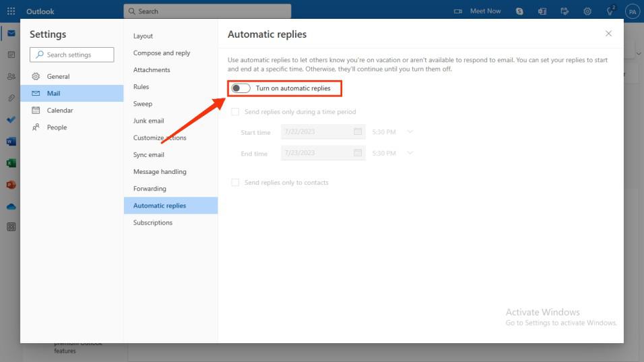Open Compose and reply settings
Image resolution: width=644 pixels, height=362 pixels.
click(x=171, y=53)
